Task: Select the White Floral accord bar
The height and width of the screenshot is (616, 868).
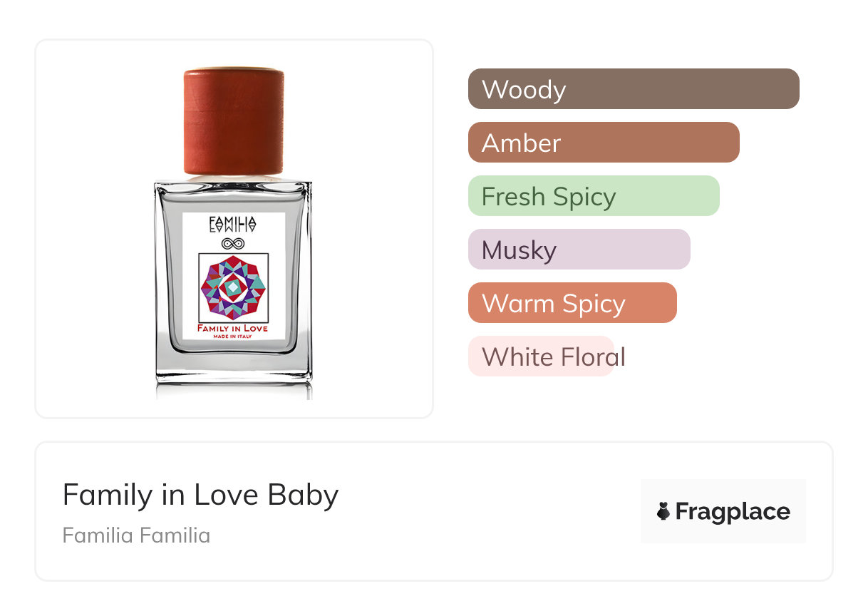Action: pos(541,356)
